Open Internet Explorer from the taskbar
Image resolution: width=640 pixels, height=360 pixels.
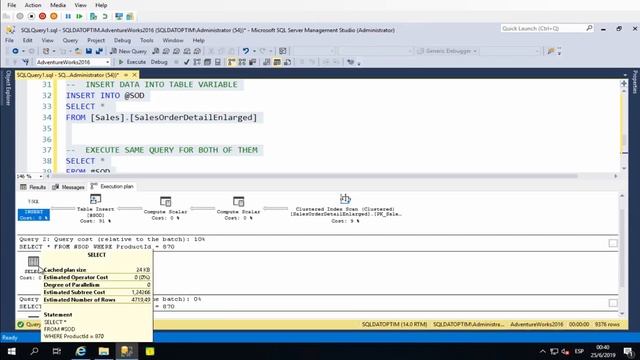tap(80, 351)
